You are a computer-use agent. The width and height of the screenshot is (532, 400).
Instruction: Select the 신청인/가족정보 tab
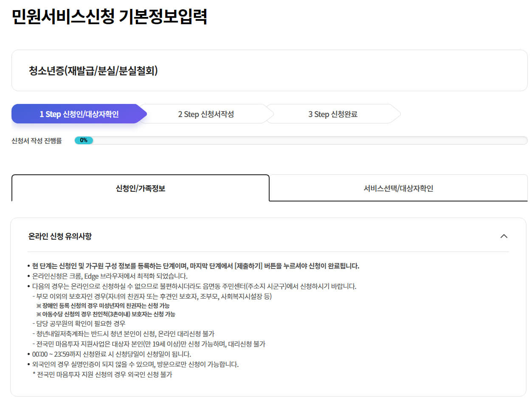pos(141,188)
